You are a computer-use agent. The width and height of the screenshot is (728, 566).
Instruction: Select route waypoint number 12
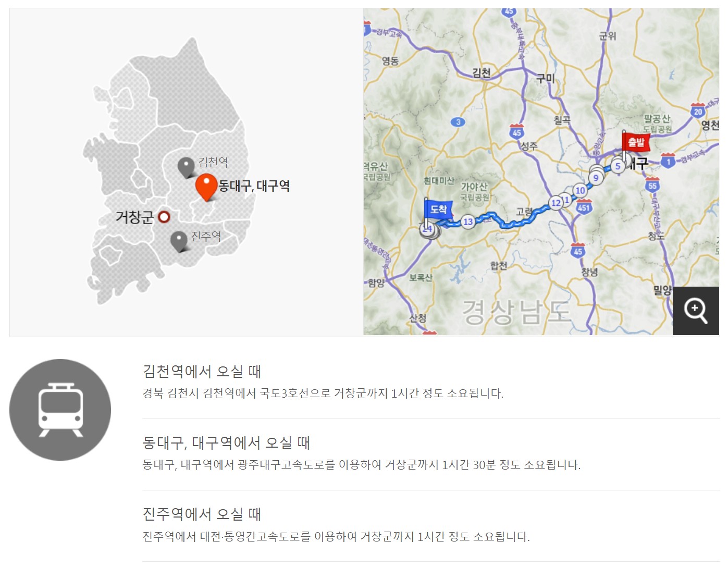click(556, 203)
